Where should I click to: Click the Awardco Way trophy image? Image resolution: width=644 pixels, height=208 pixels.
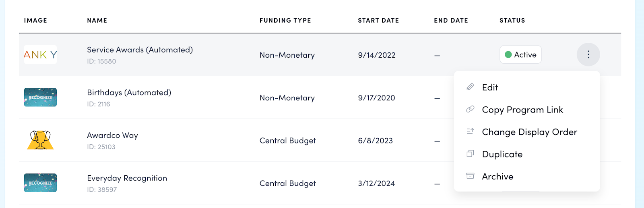(40, 140)
